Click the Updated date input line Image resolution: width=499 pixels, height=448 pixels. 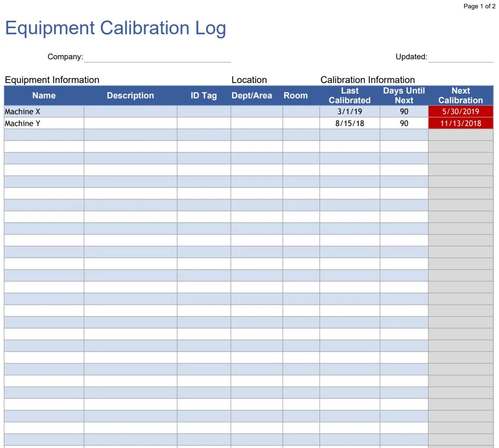[460, 58]
